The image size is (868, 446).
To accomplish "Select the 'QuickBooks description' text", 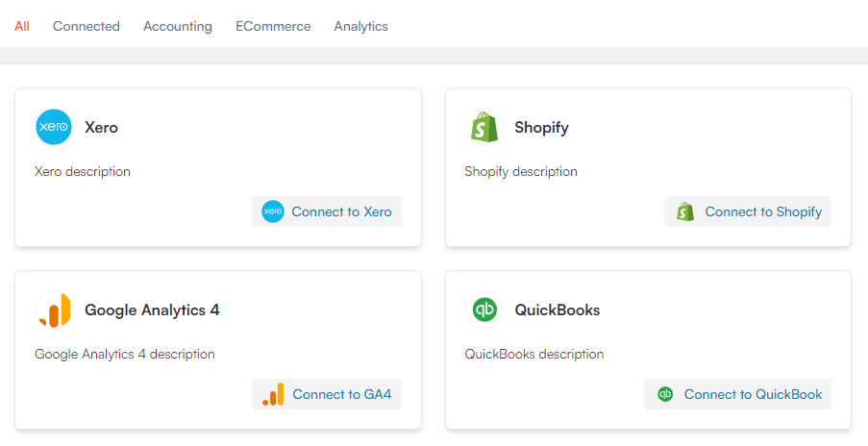I will 534,354.
